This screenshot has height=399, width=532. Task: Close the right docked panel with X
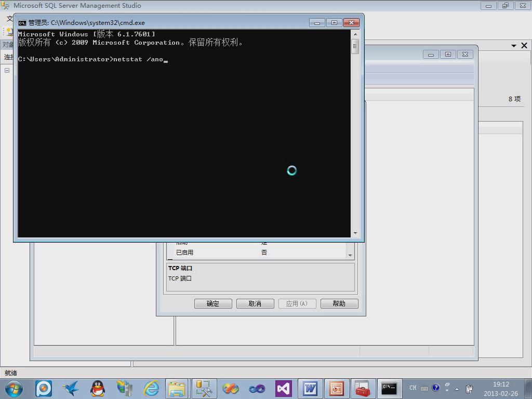click(524, 46)
